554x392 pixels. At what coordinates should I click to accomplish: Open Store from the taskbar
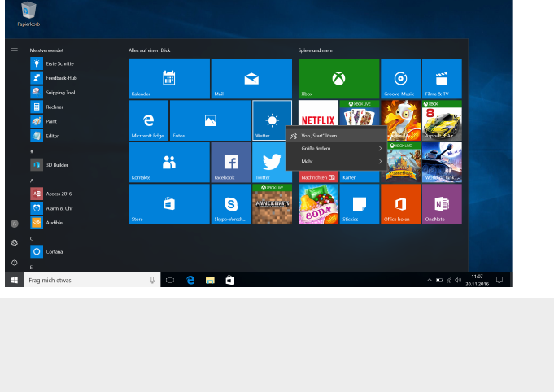230,280
